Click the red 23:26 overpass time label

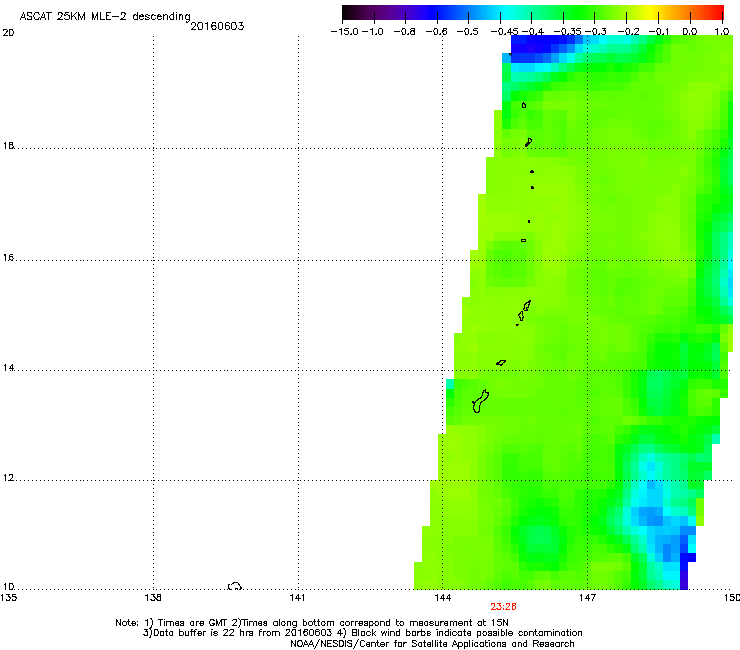[503, 607]
